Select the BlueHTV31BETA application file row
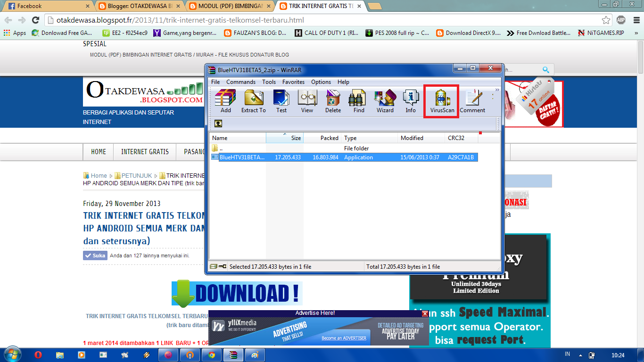This screenshot has height=362, width=644. 344,157
